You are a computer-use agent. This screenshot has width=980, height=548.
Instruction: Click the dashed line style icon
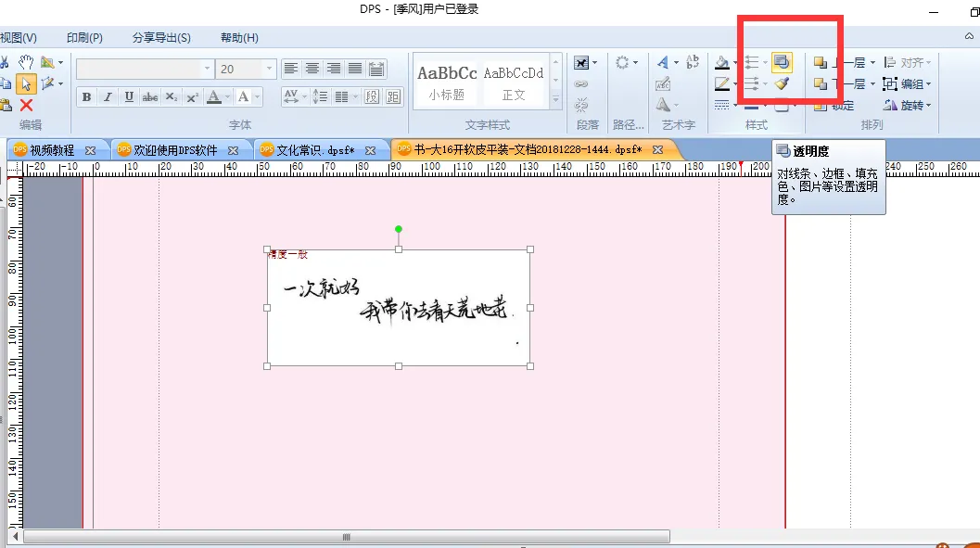(x=722, y=105)
